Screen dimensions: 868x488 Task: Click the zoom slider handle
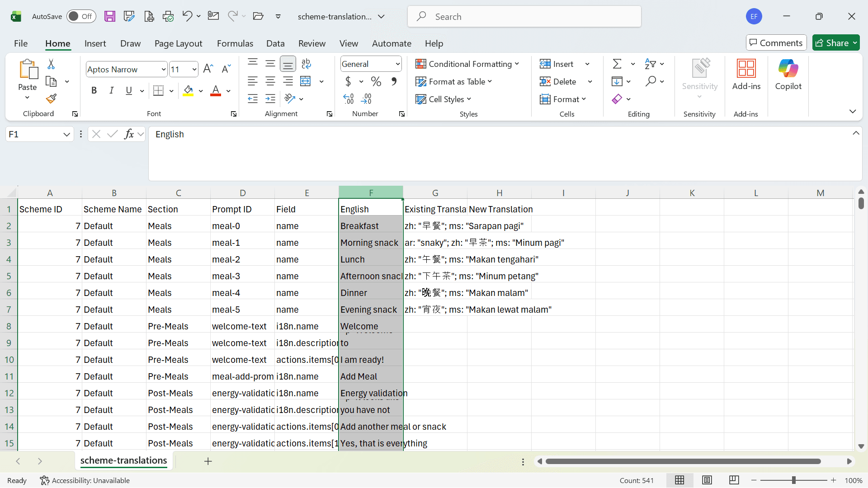click(793, 480)
